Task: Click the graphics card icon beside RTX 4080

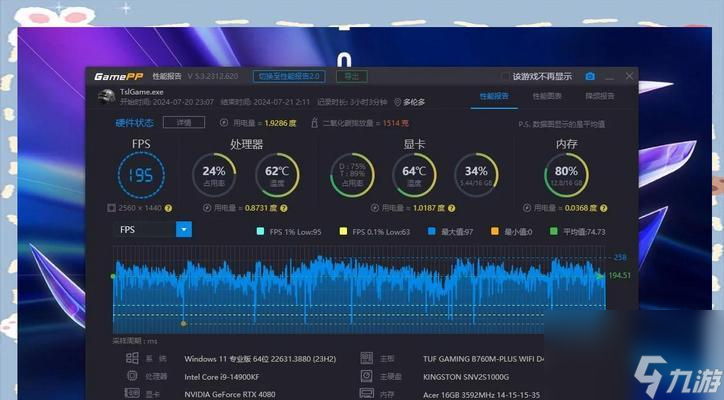Action: point(132,394)
